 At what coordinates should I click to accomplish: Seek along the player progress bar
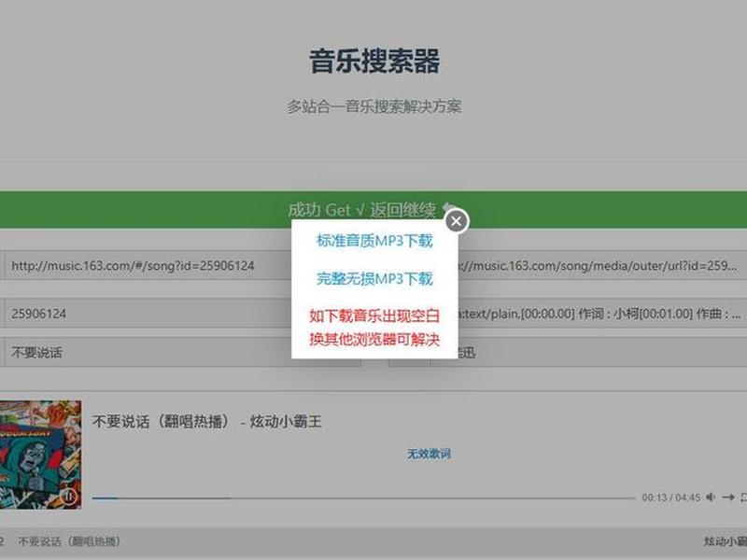point(364,498)
